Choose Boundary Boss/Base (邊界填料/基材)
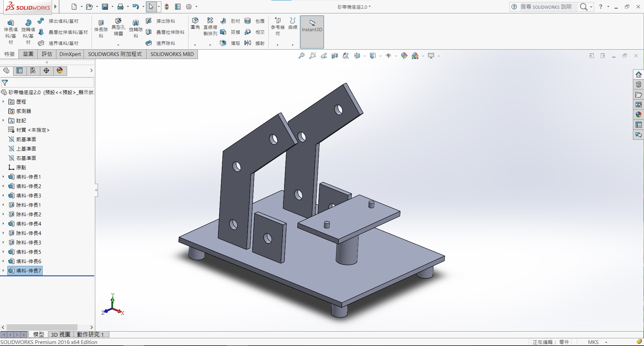 tap(58, 43)
